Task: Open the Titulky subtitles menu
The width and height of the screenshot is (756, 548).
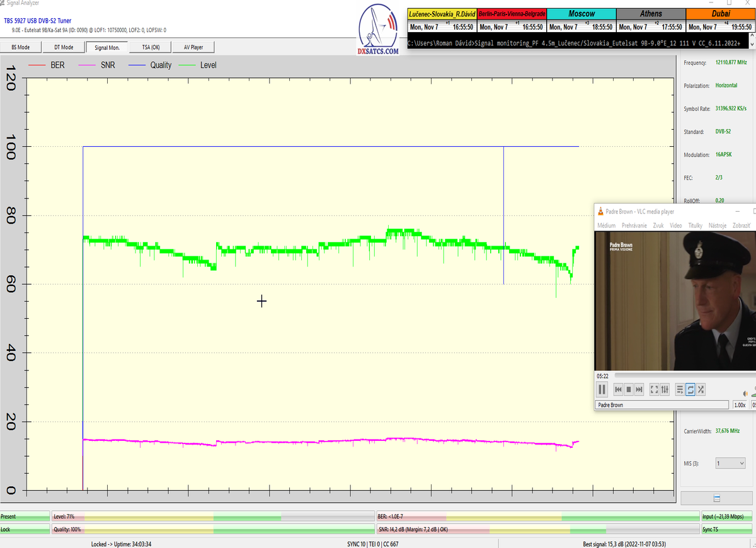Action: 695,225
